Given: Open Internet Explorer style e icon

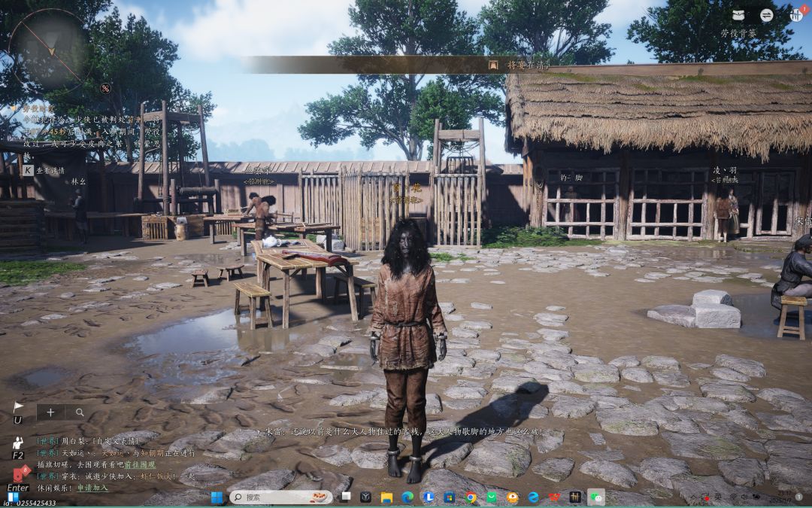Looking at the screenshot, I should pyautogui.click(x=533, y=497).
